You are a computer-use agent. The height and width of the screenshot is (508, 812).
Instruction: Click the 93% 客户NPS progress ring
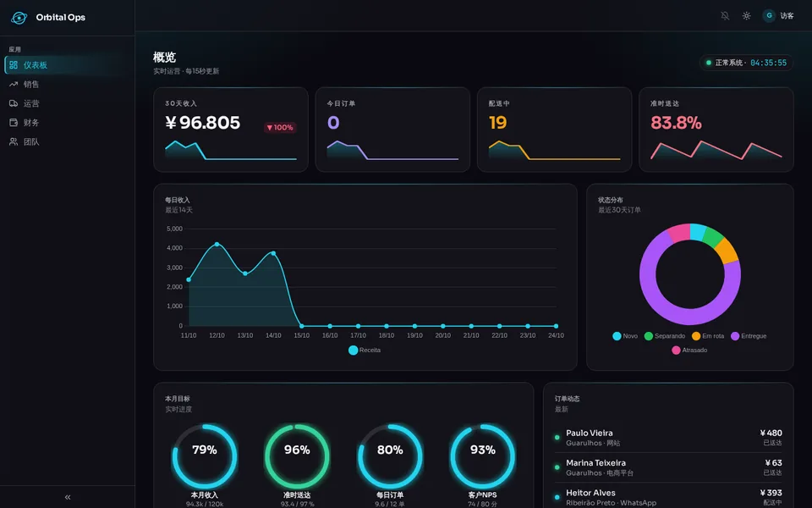[x=483, y=456]
